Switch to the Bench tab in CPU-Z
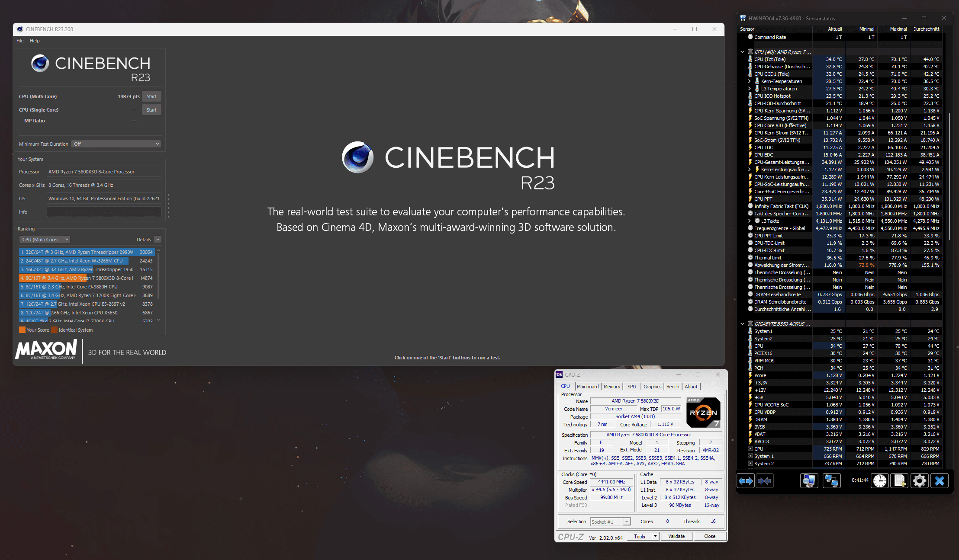The width and height of the screenshot is (959, 560). 673,387
